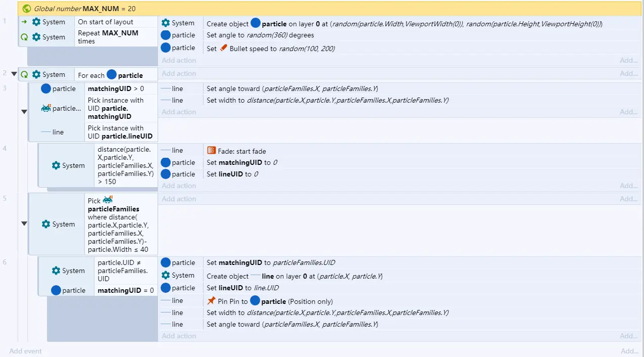Click Add... at far right of the Add event row
The image size is (644, 357).
point(629,351)
